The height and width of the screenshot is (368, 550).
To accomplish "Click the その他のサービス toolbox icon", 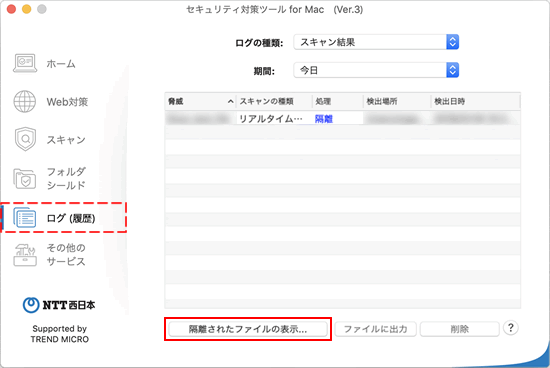I will click(25, 255).
